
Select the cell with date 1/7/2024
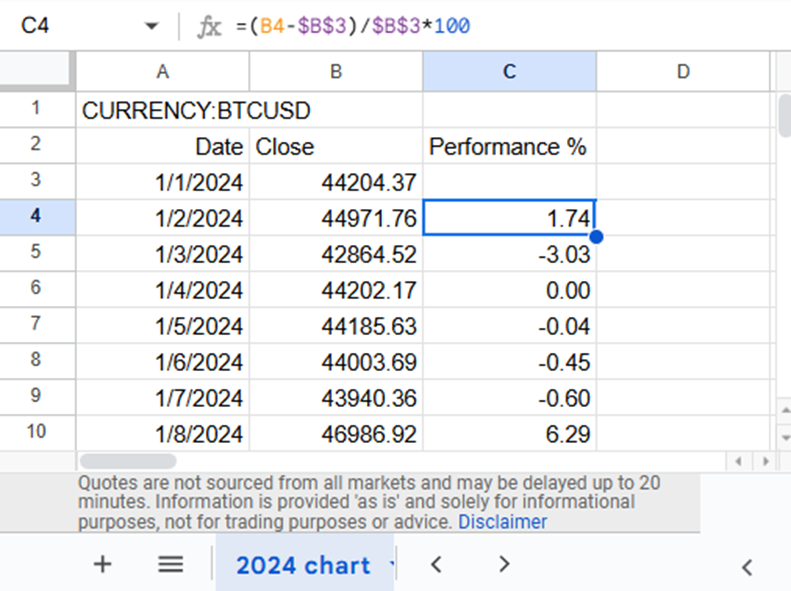coord(162,398)
